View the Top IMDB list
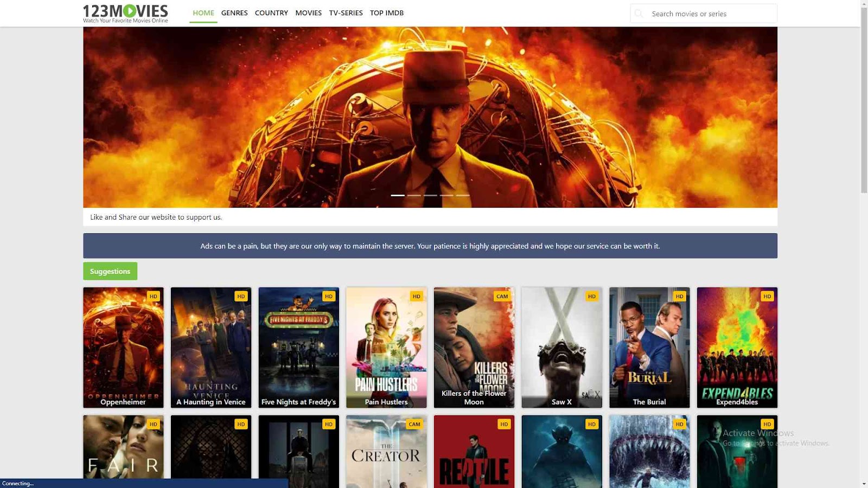 (x=387, y=13)
